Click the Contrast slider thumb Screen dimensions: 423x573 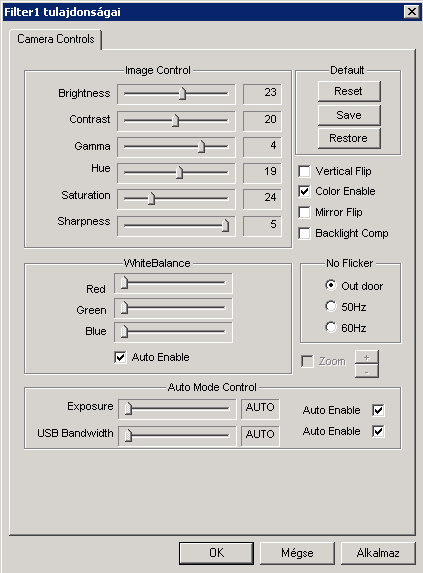(176, 121)
